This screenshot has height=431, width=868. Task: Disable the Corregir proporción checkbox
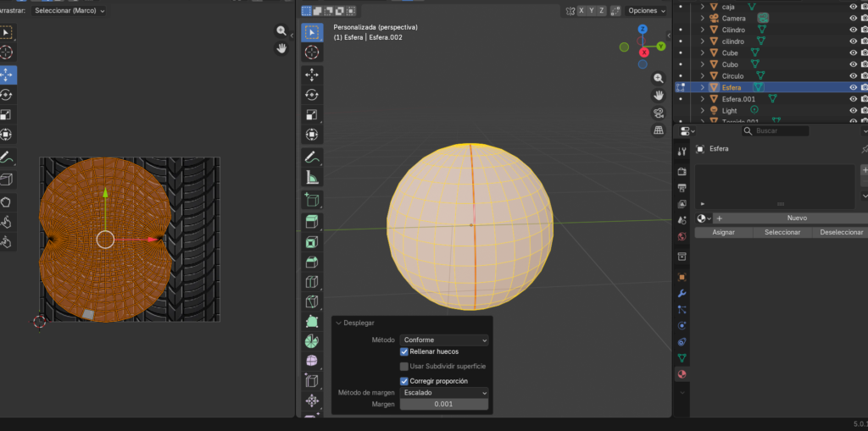(404, 381)
